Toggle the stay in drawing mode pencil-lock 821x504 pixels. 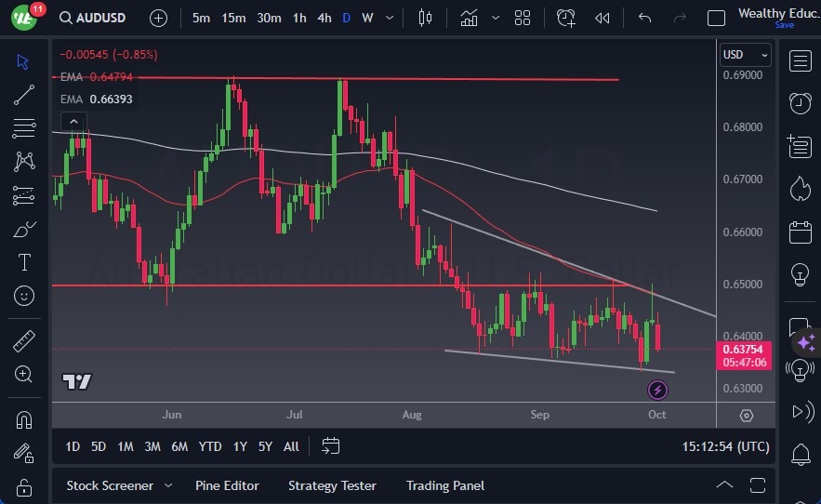pos(24,453)
